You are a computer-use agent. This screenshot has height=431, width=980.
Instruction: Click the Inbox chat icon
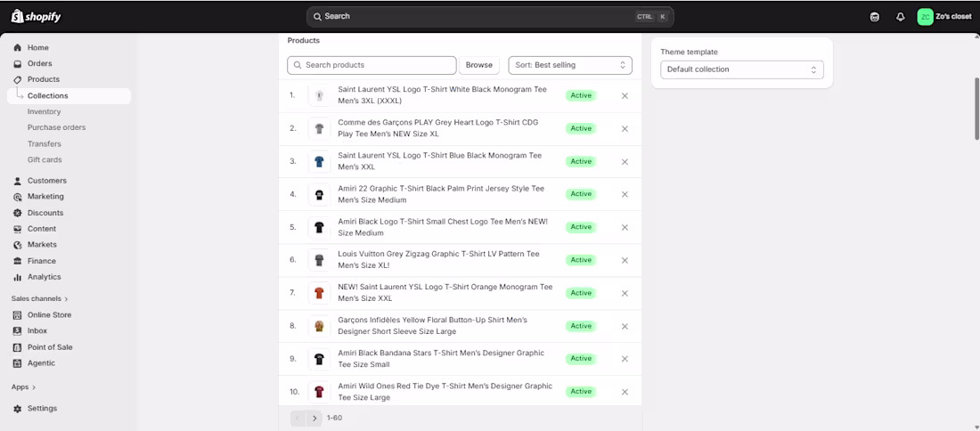click(18, 331)
